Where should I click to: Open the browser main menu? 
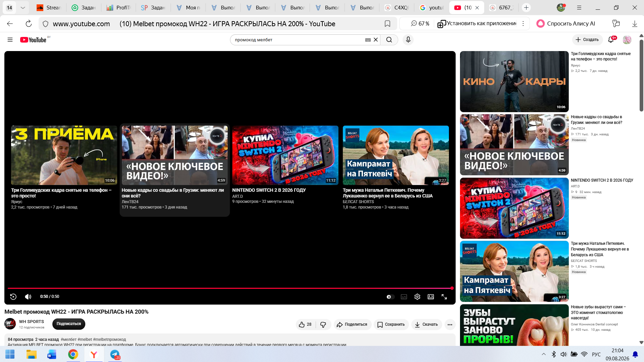(579, 7)
